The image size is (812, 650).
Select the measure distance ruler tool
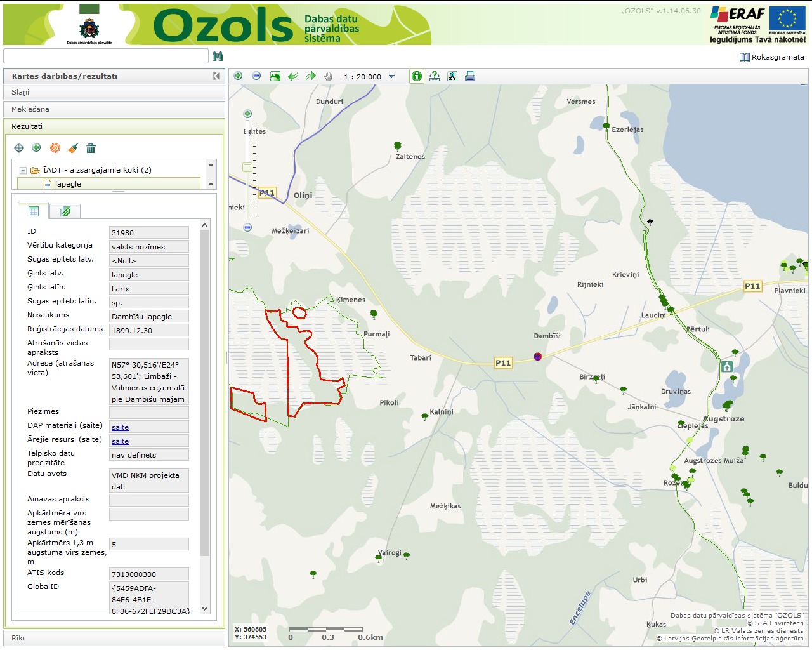coord(435,76)
